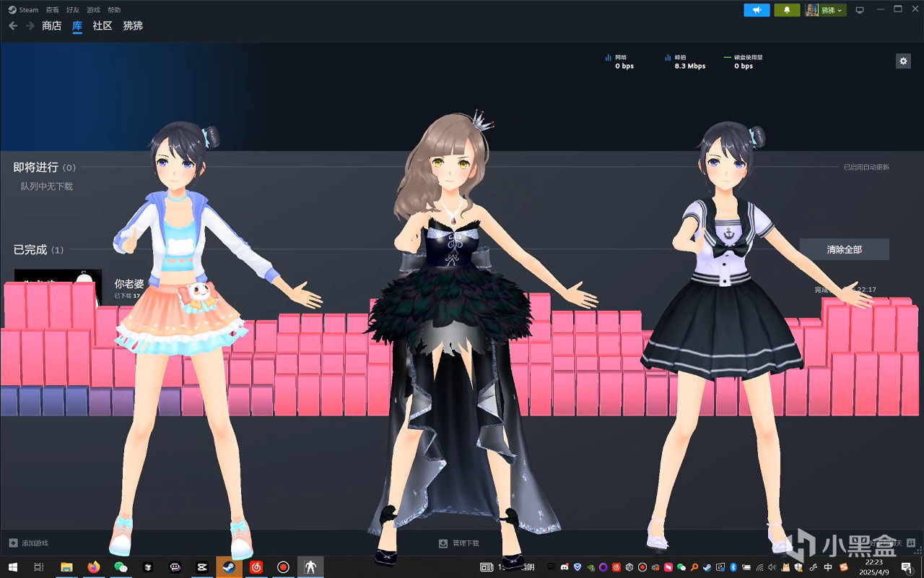Screen dimensions: 924x578
Task: Open download settings gear
Action: click(x=903, y=61)
